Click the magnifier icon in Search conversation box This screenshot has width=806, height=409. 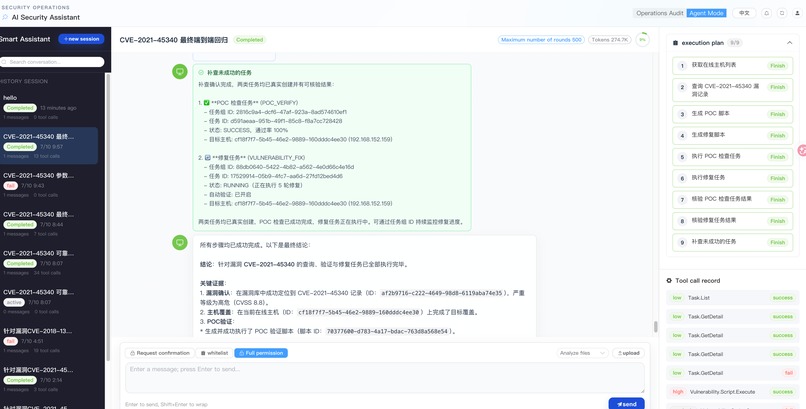coord(5,62)
